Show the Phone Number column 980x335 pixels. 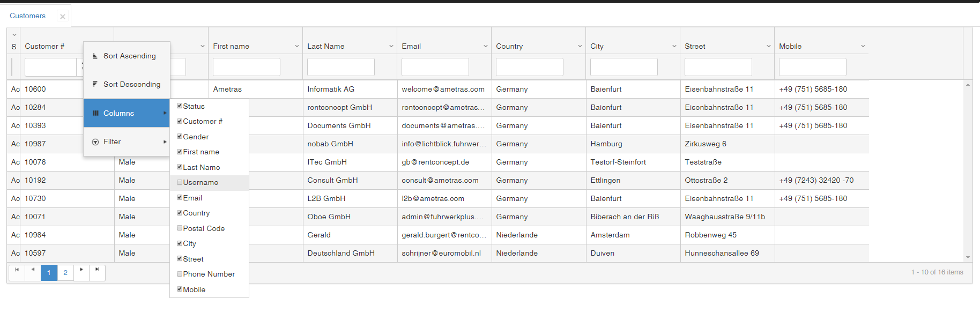pos(180,274)
